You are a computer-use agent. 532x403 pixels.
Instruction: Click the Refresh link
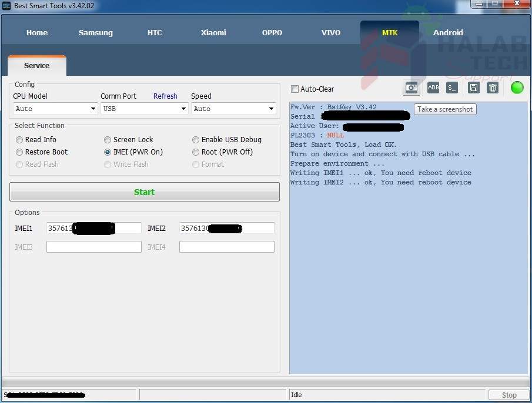[x=165, y=96]
